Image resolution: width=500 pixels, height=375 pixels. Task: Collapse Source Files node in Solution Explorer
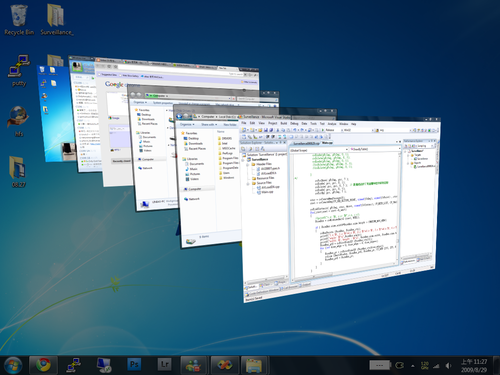(248, 184)
